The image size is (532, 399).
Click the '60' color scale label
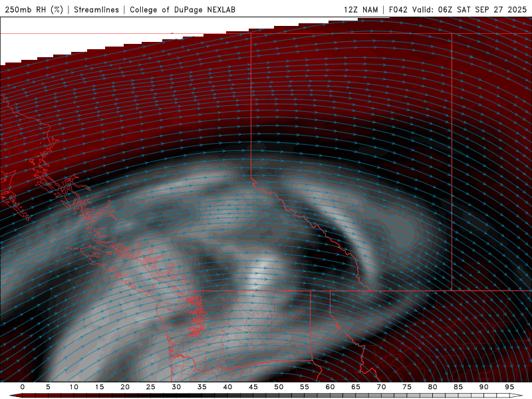[330, 387]
